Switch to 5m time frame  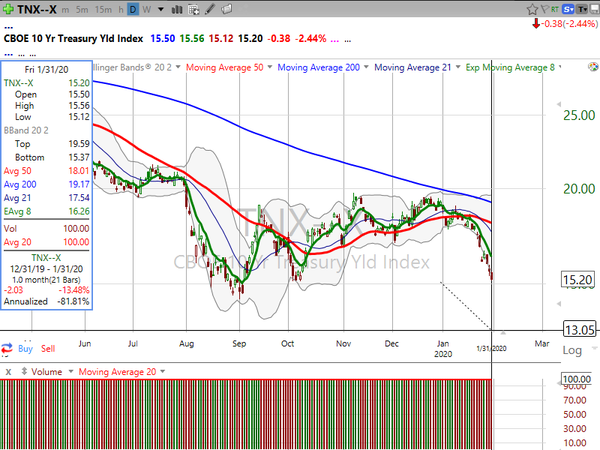coord(82,10)
